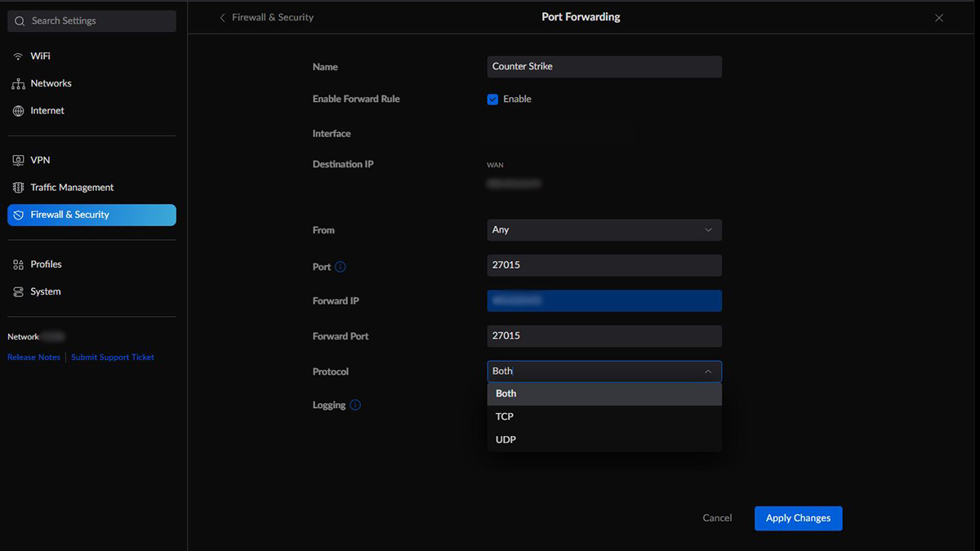
Task: Click Cancel to discard changes
Action: point(716,518)
